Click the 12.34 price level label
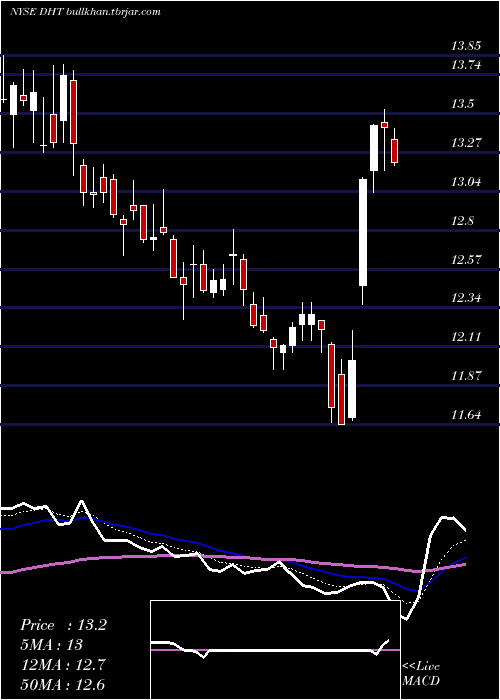Screen dimensions: 500x700 click(465, 298)
